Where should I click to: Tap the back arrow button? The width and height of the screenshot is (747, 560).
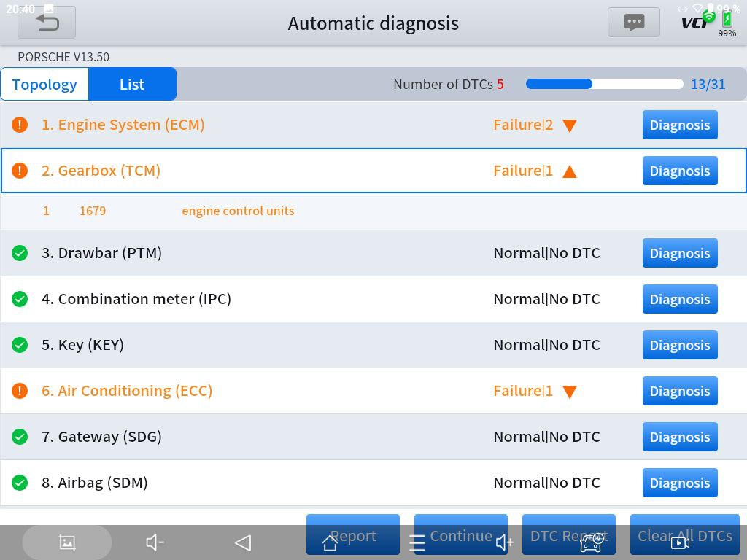[47, 23]
